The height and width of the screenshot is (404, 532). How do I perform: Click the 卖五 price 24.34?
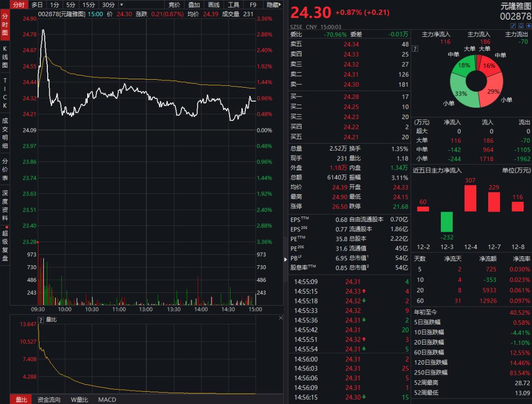[x=351, y=44]
